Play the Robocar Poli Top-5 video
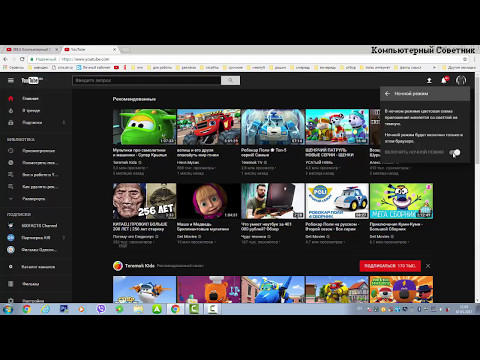This screenshot has width=480, height=360. (273, 127)
